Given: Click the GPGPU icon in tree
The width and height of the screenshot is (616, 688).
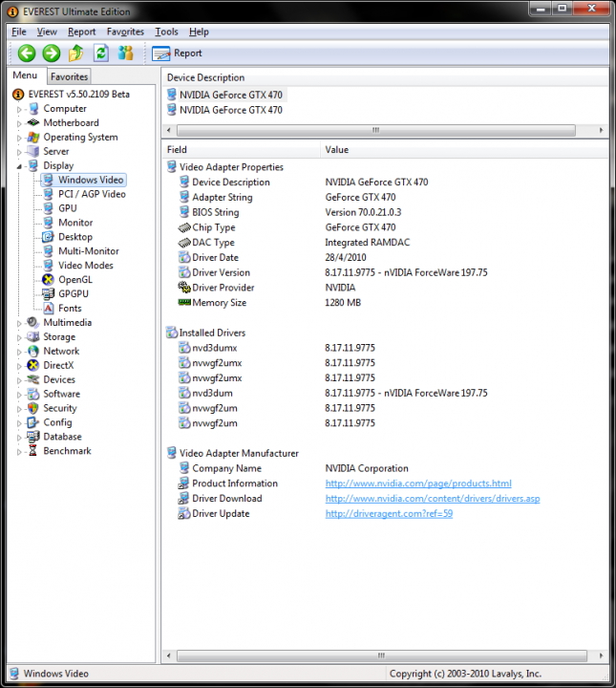Looking at the screenshot, I should (x=48, y=293).
